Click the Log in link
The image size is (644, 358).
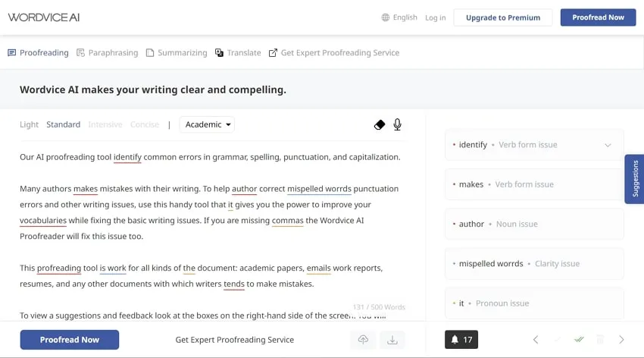click(436, 17)
